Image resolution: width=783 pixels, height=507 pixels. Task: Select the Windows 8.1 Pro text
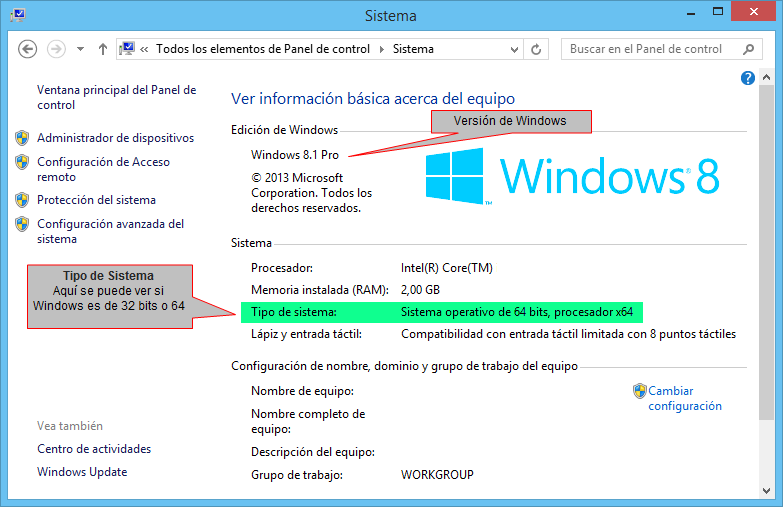(295, 155)
